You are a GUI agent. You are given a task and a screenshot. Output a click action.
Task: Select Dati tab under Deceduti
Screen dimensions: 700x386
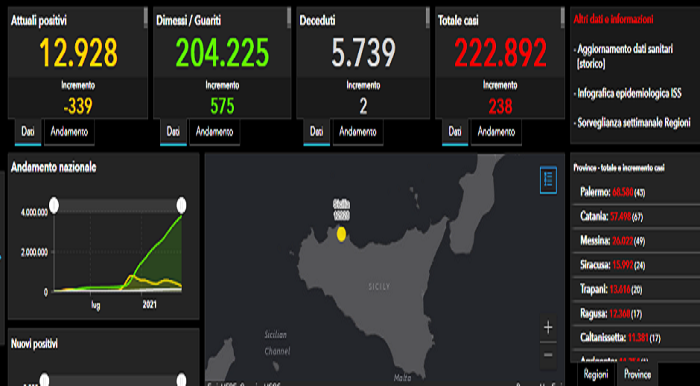[317, 132]
